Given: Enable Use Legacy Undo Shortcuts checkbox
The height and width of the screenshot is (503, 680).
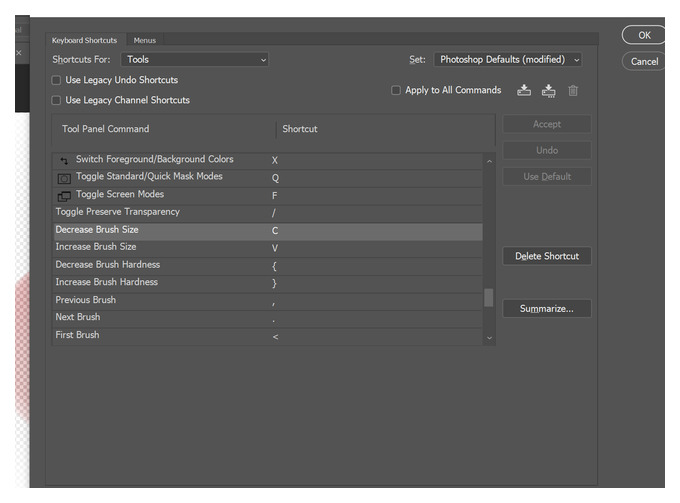Looking at the screenshot, I should 56,80.
